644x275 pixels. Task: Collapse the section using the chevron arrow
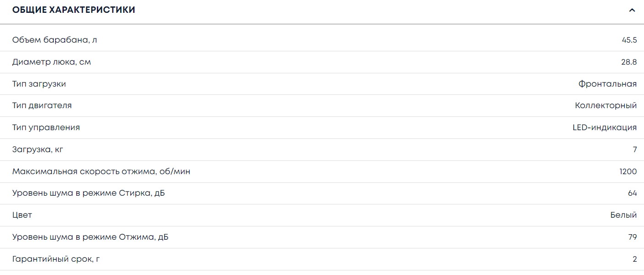click(632, 10)
